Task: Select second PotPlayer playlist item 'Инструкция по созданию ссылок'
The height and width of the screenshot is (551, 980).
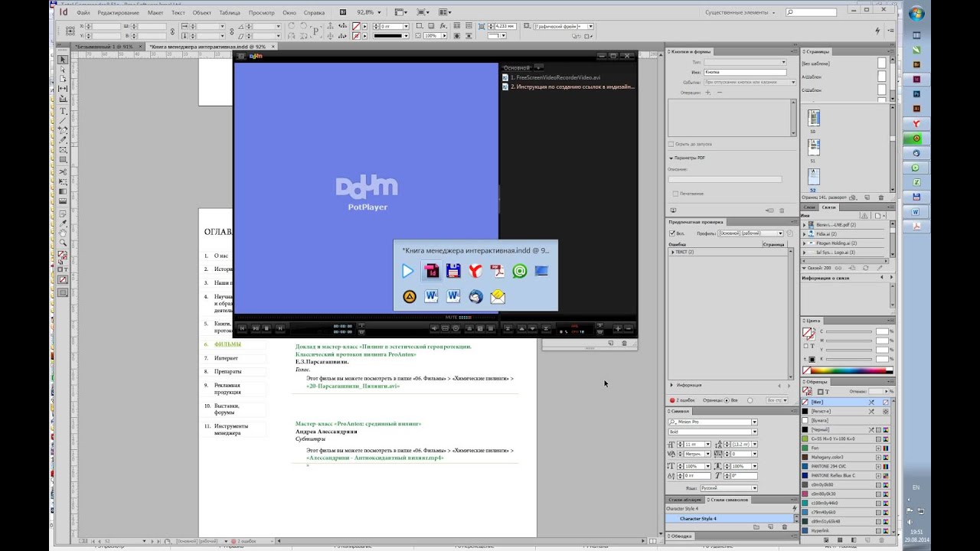Action: [x=570, y=86]
